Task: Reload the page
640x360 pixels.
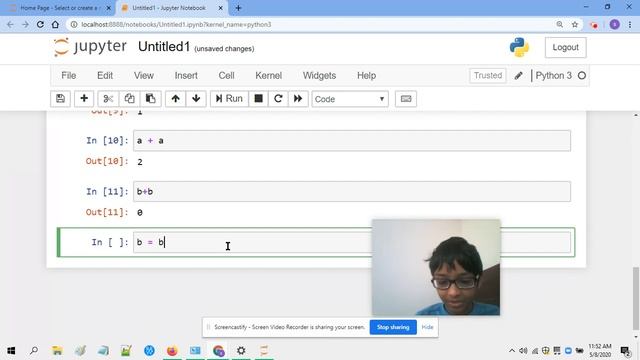Action: pos(40,24)
